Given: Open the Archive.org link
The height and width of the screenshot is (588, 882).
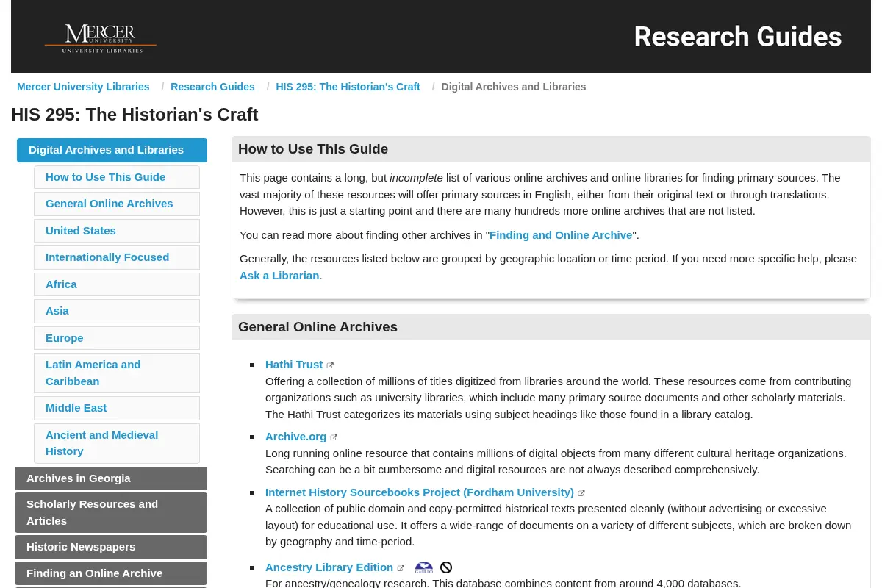Looking at the screenshot, I should tap(295, 437).
